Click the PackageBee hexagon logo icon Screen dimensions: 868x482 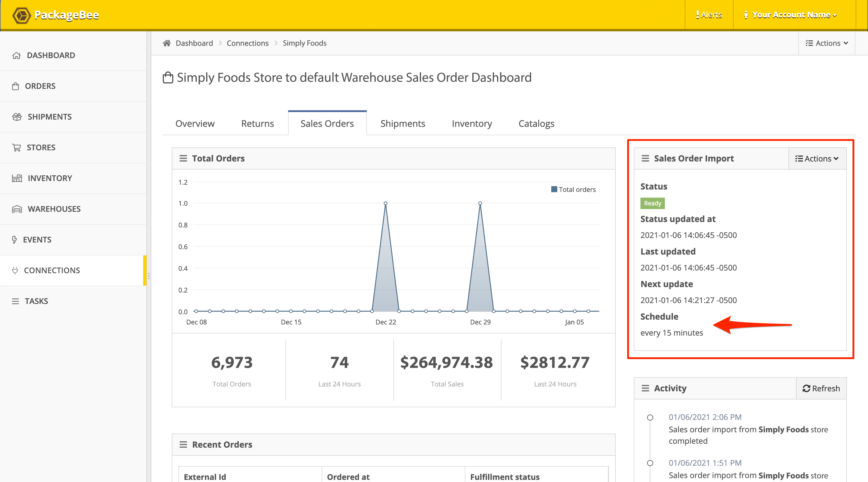pyautogui.click(x=21, y=15)
